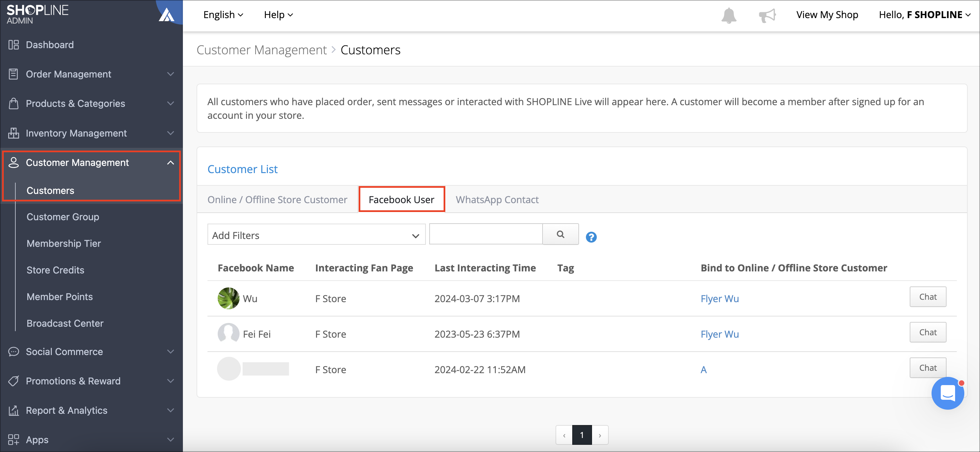The width and height of the screenshot is (980, 452).
Task: Open the Add Filters dropdown
Action: 316,235
